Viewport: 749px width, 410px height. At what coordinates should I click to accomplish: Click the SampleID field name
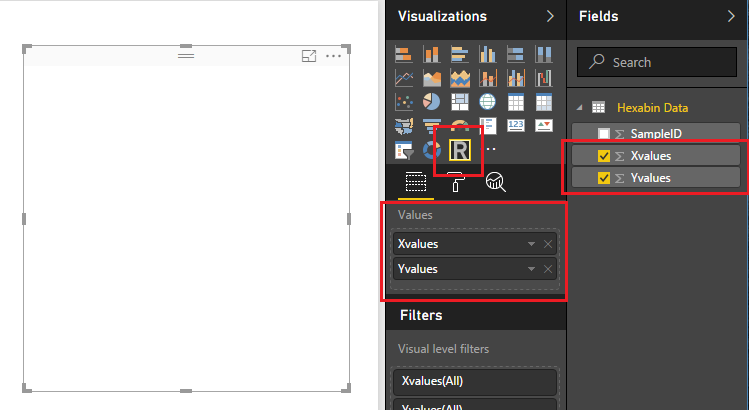[656, 134]
